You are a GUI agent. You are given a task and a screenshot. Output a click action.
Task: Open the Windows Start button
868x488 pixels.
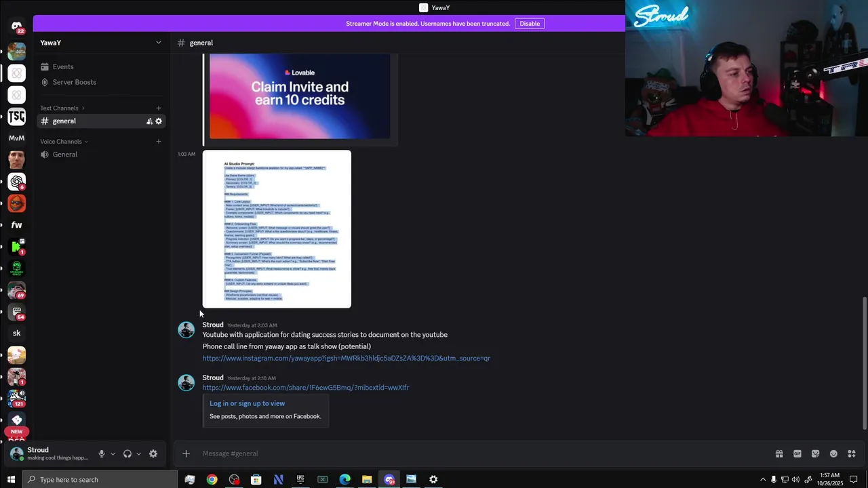coord(10,480)
